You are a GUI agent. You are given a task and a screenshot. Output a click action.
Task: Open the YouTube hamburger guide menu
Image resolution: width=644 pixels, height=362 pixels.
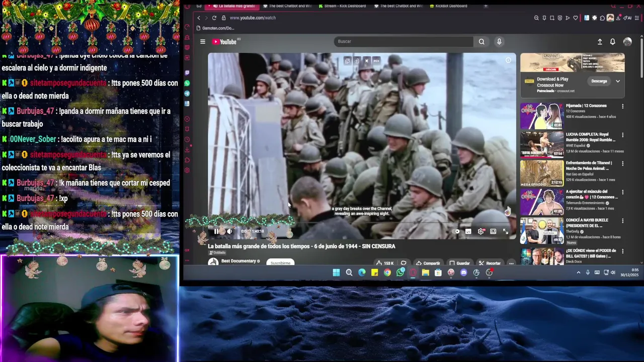pos(203,42)
